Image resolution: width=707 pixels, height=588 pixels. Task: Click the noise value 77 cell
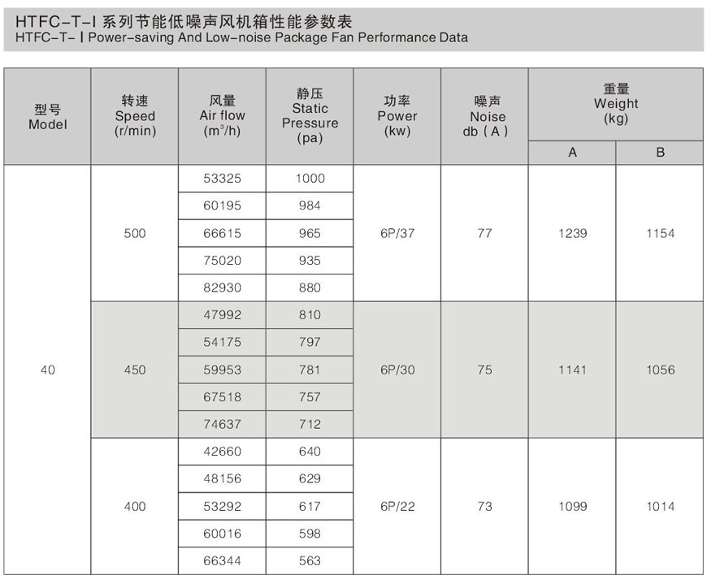point(485,233)
